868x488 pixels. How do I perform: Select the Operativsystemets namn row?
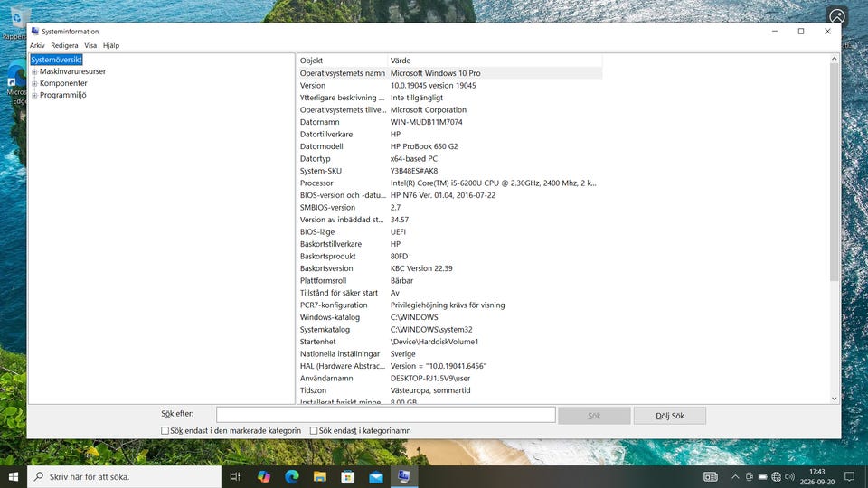[449, 73]
